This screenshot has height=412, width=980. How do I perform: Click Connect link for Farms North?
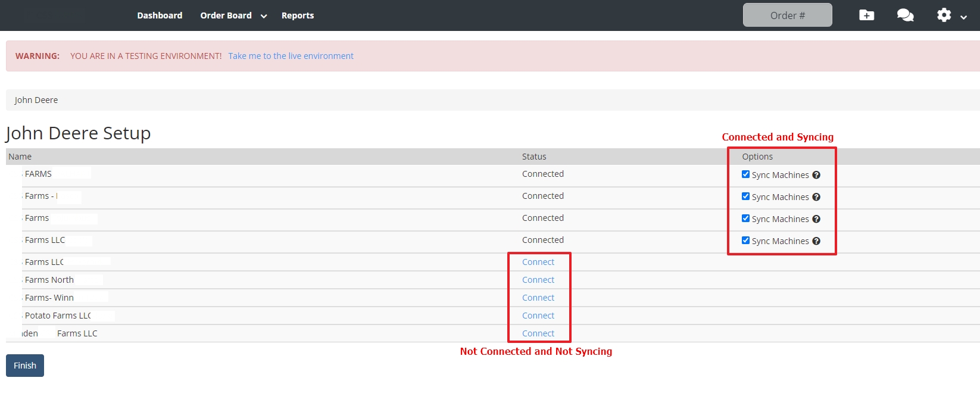538,280
